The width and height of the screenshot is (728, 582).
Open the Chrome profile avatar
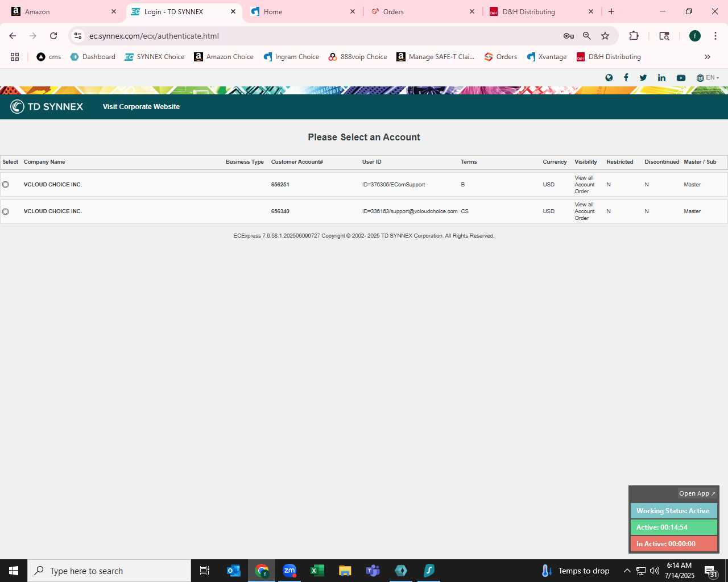[695, 36]
